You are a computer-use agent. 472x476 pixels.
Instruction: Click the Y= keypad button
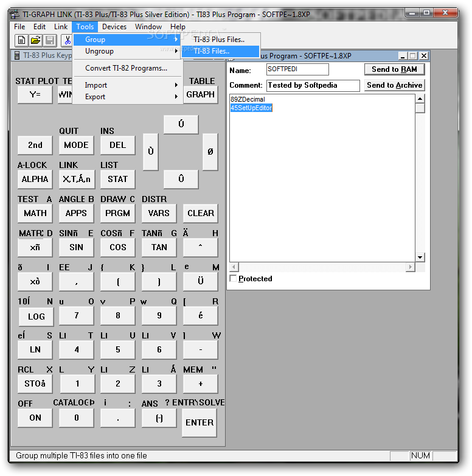[35, 94]
